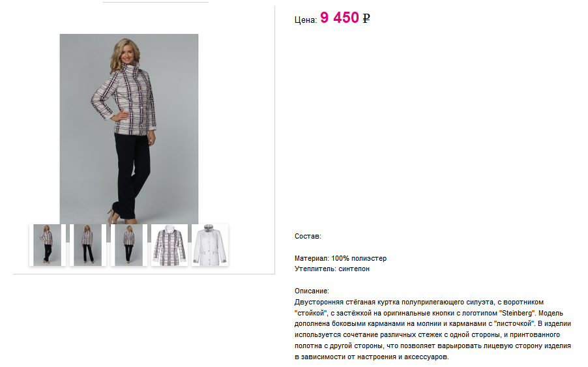Click the "Описание:" heading
Screen dimensions: 588x367
tap(312, 291)
